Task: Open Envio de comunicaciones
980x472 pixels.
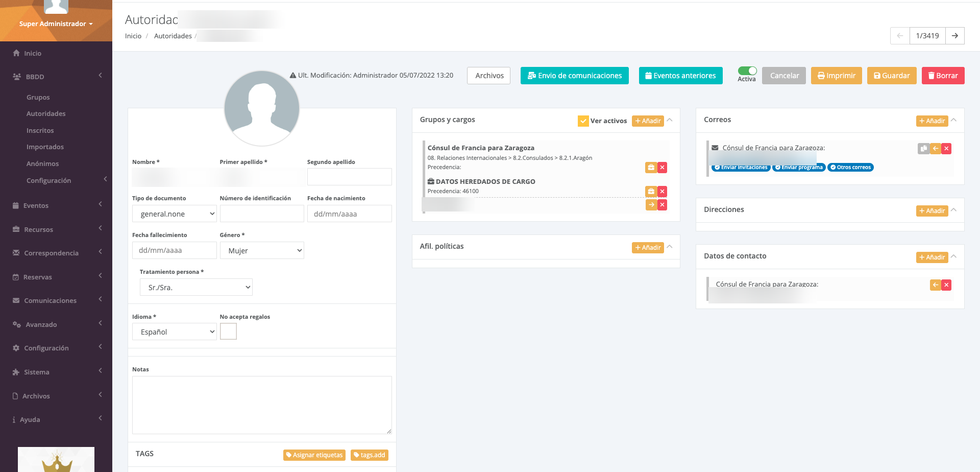Action: [575, 76]
